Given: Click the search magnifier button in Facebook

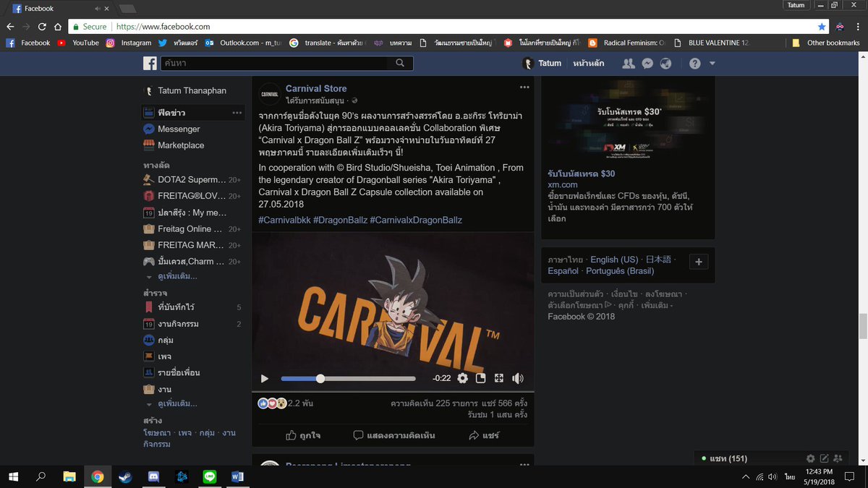Looking at the screenshot, I should pyautogui.click(x=400, y=64).
